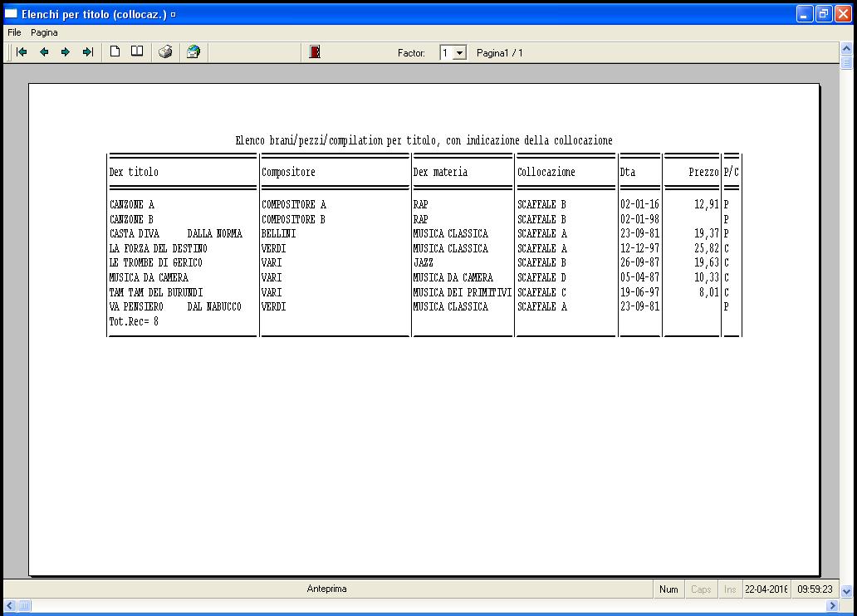Click the 'Dex titolo' column header
Image resolution: width=857 pixels, height=616 pixels.
point(134,172)
